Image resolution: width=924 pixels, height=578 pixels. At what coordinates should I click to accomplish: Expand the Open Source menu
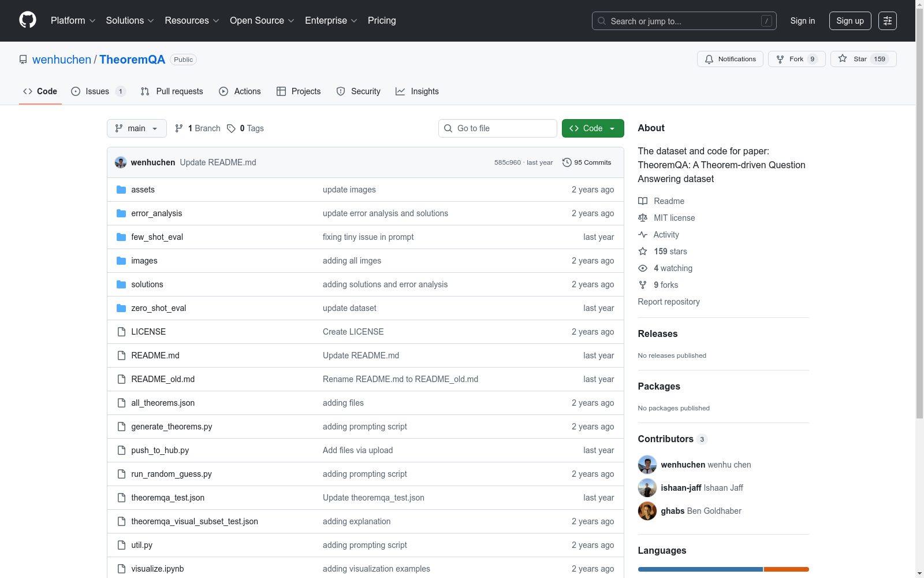tap(262, 21)
